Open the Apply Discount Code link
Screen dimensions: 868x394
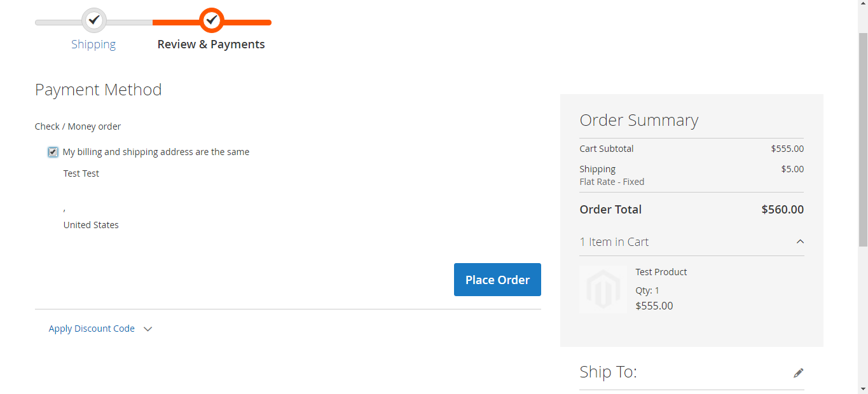92,329
